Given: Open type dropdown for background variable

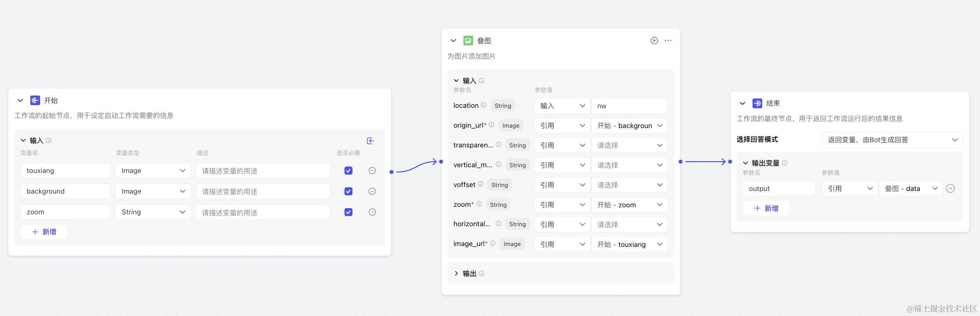Looking at the screenshot, I should tap(153, 191).
